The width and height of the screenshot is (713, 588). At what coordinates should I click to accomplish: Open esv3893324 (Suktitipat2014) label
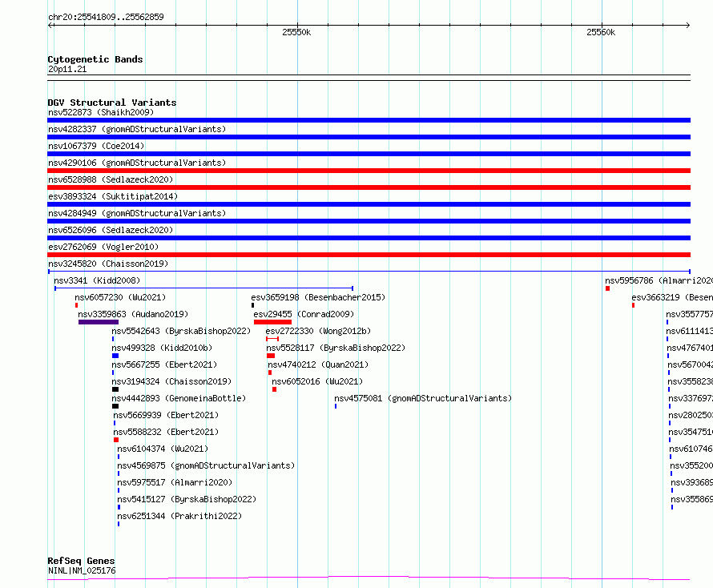113,196
